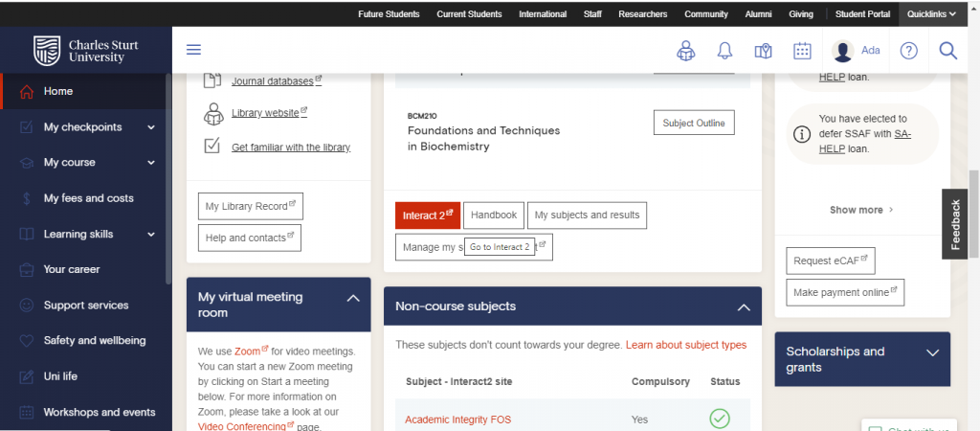Select Foundations and Techniques in Biochemistry title
The image size is (980, 431).
(x=483, y=139)
